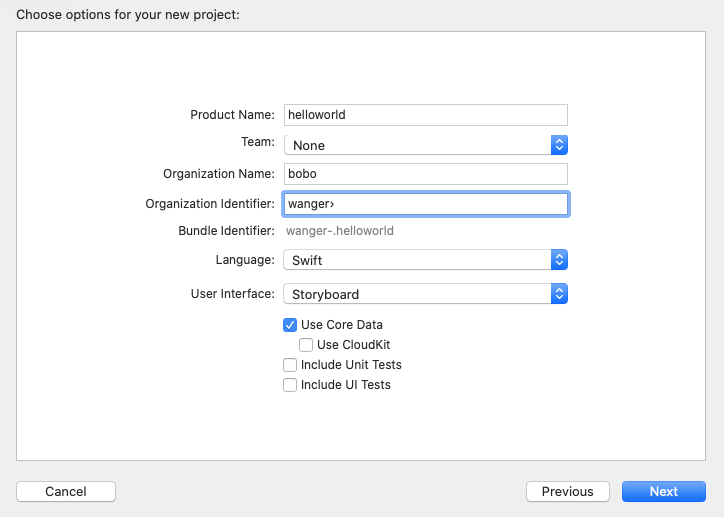Focus the Organization Identifier field
The image size is (724, 517).
click(x=425, y=204)
